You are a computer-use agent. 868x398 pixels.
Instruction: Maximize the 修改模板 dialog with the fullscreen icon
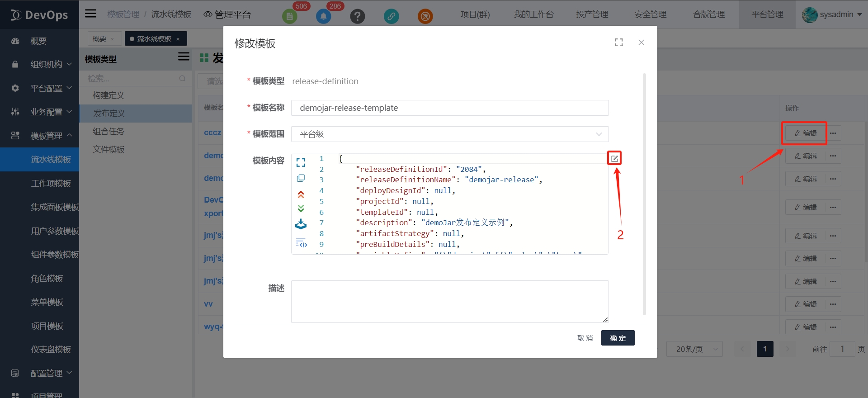click(618, 43)
